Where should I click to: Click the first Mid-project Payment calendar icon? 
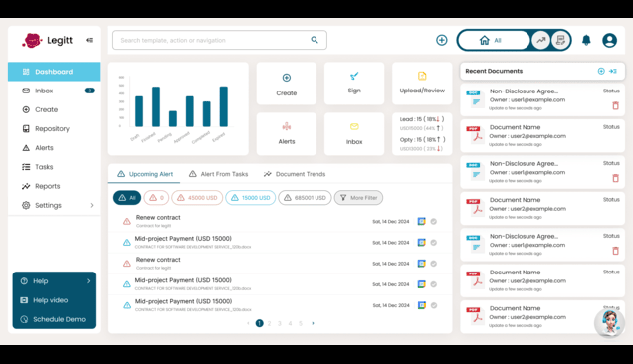click(421, 242)
